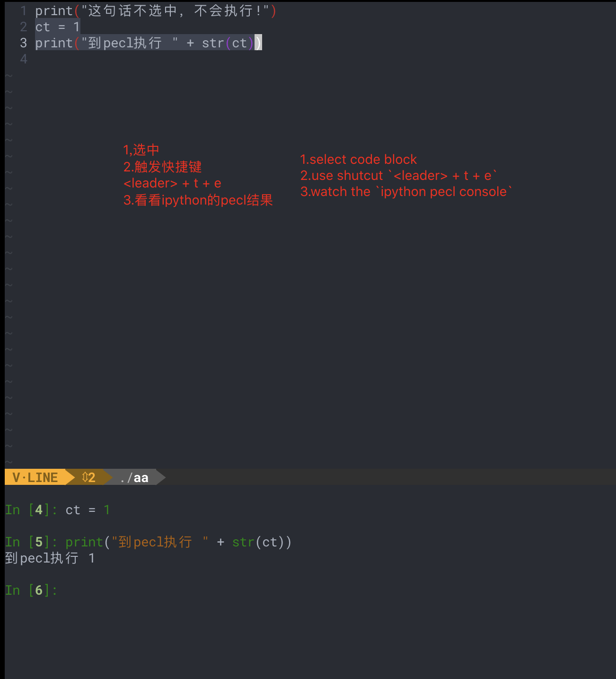This screenshot has width=616, height=679.
Task: Select line number 3 in the gutter
Action: pyautogui.click(x=23, y=43)
